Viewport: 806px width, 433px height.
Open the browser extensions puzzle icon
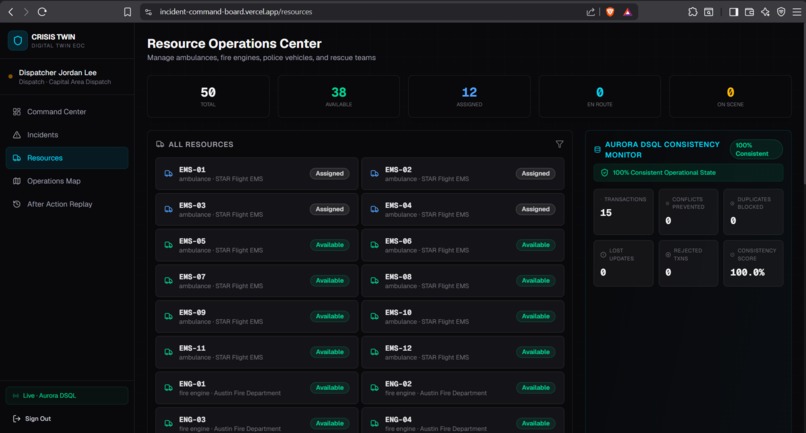pos(692,12)
